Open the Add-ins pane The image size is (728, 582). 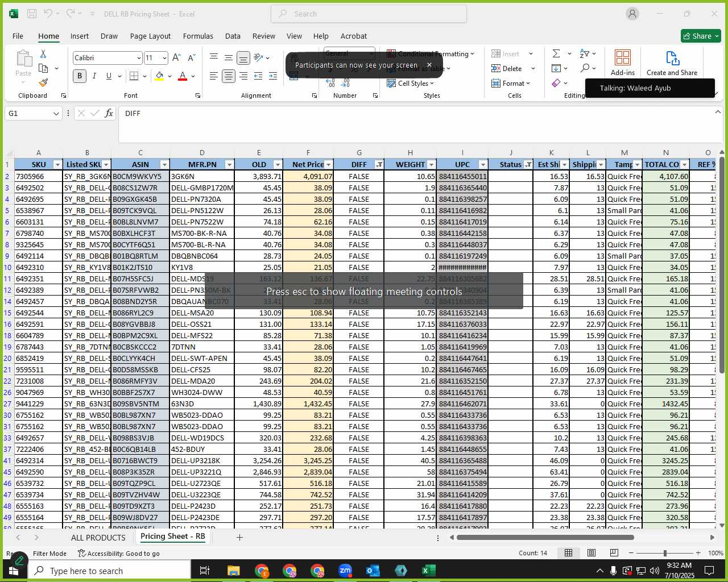(x=623, y=63)
